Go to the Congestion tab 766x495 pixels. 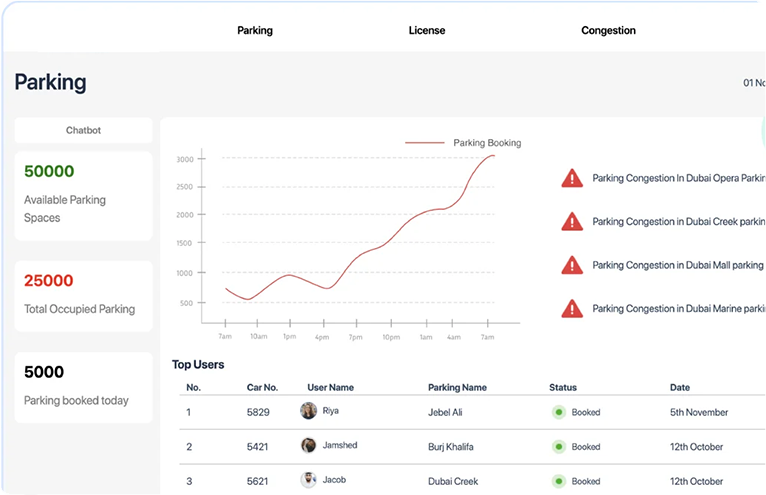tap(608, 30)
